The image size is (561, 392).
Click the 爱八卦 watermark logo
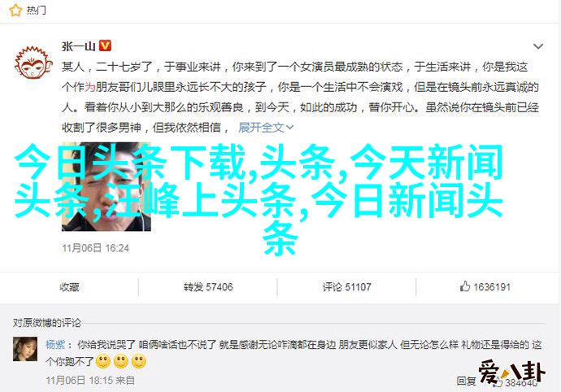pyautogui.click(x=511, y=372)
